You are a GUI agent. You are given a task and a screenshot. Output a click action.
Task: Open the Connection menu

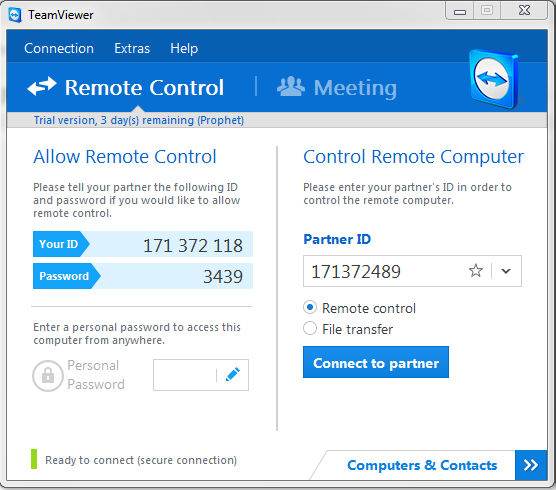pos(59,48)
